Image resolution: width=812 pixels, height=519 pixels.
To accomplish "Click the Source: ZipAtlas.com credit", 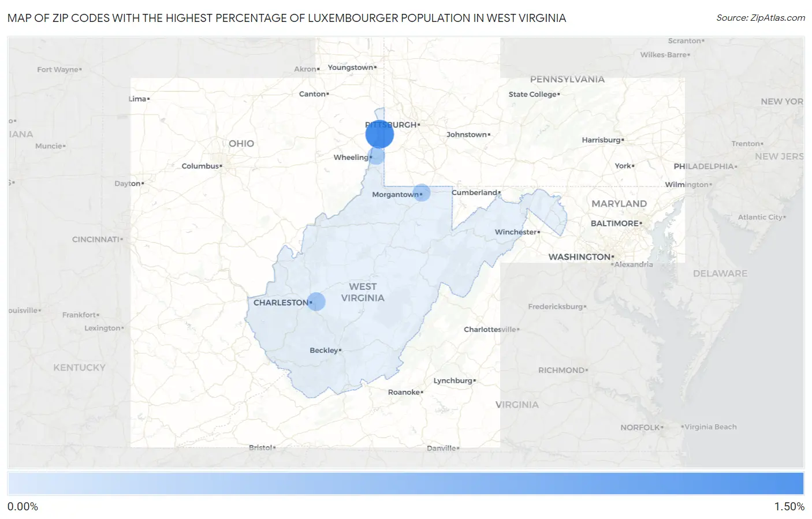I will point(761,18).
